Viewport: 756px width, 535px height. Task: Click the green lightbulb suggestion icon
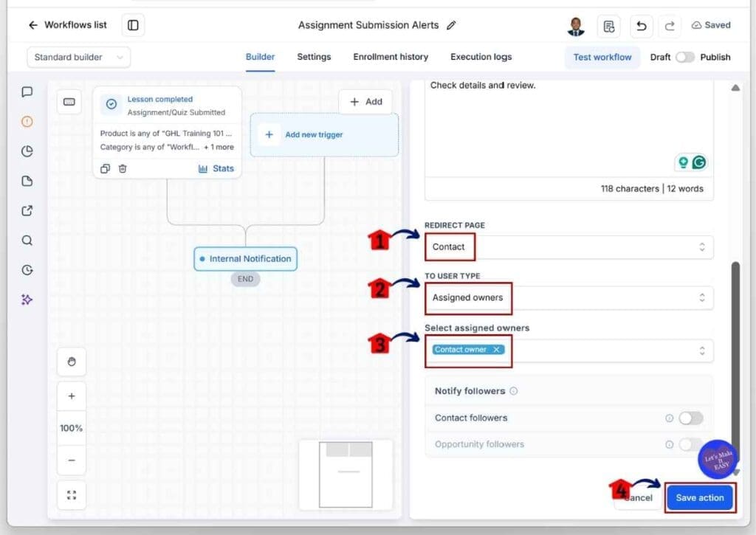tap(683, 162)
